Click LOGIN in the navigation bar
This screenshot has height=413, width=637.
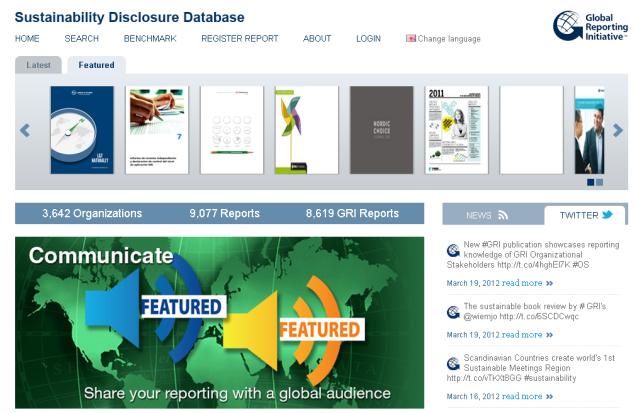coord(368,39)
